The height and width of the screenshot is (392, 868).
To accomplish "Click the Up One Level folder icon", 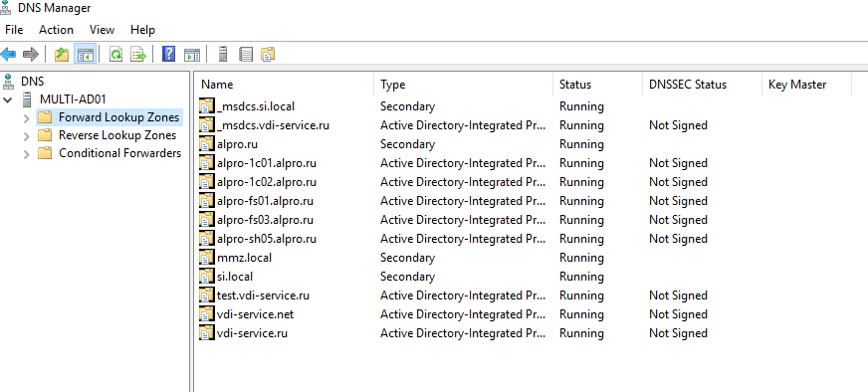I will 62,55.
